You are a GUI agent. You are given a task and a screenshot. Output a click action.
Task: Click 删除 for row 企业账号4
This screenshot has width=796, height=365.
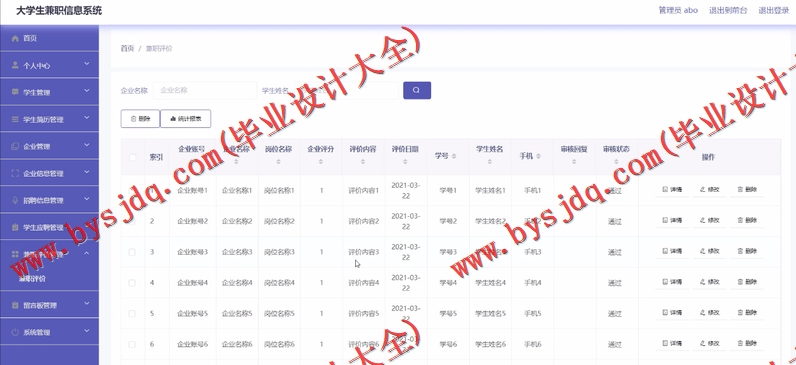(x=747, y=282)
